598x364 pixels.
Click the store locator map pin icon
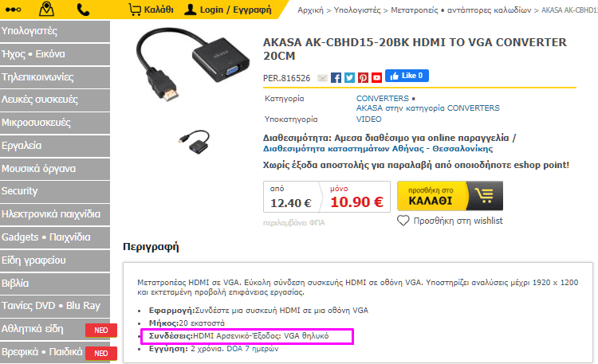46,9
